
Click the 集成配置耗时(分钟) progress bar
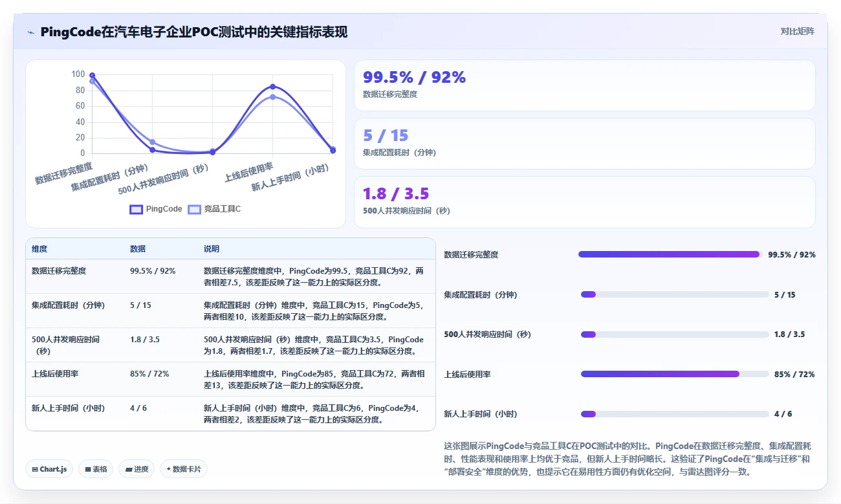pos(675,294)
